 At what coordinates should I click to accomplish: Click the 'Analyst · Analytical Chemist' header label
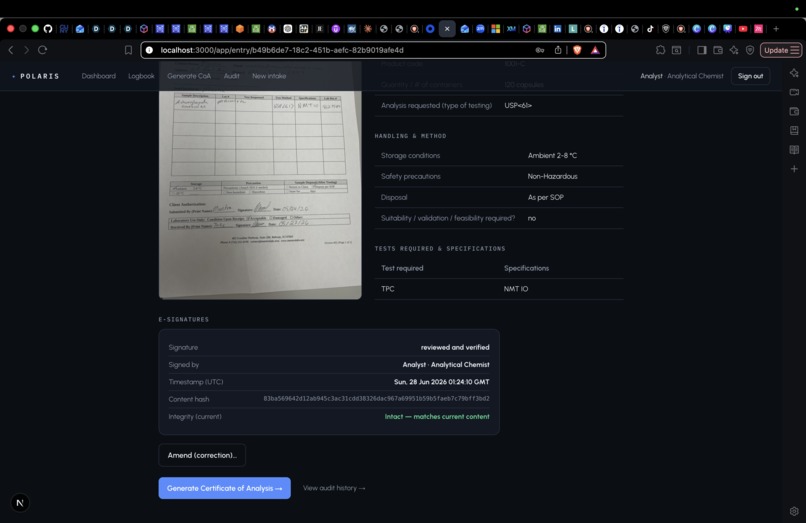[x=682, y=76]
